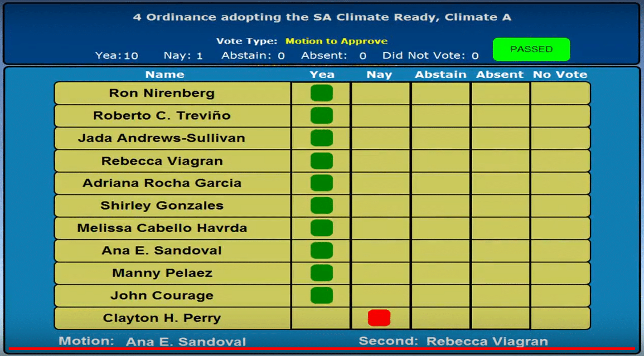Click Roberto C. Treviño's green Yea square
Image resolution: width=644 pixels, height=356 pixels.
(x=321, y=116)
